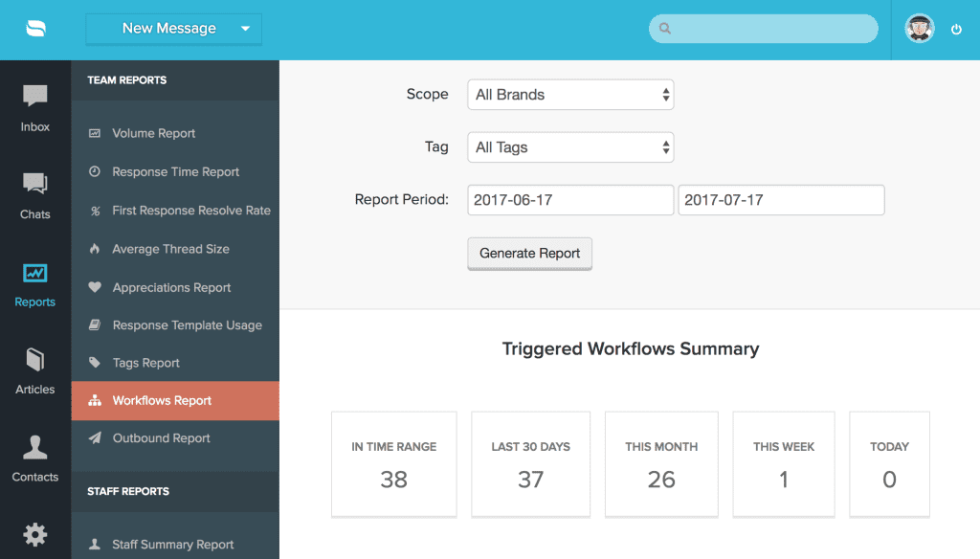Select the Reports chart icon
This screenshot has height=559, width=980.
click(35, 273)
